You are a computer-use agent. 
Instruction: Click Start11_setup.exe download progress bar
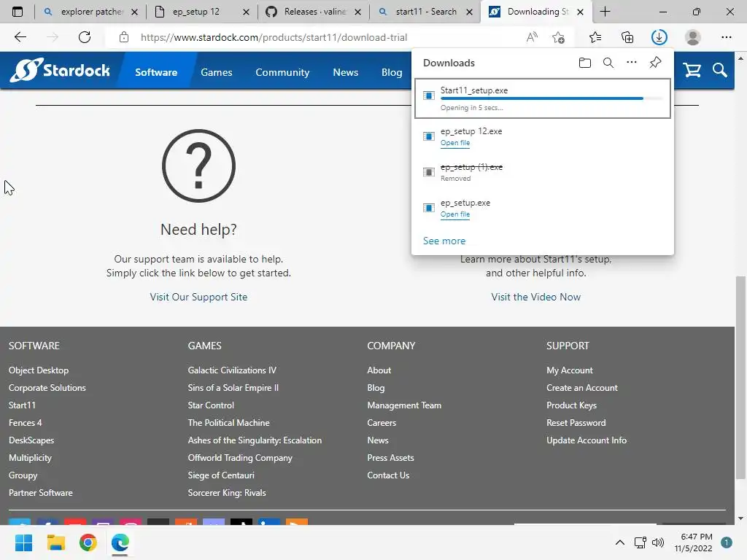(551, 98)
